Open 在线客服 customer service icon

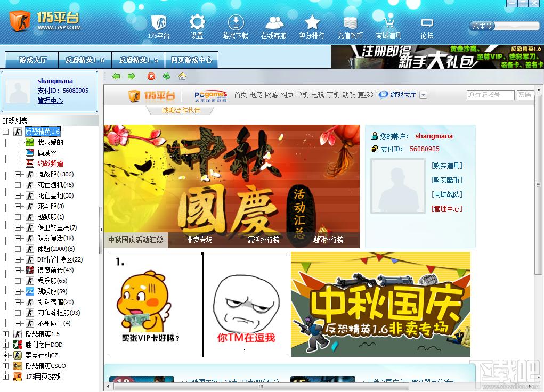coord(274,22)
